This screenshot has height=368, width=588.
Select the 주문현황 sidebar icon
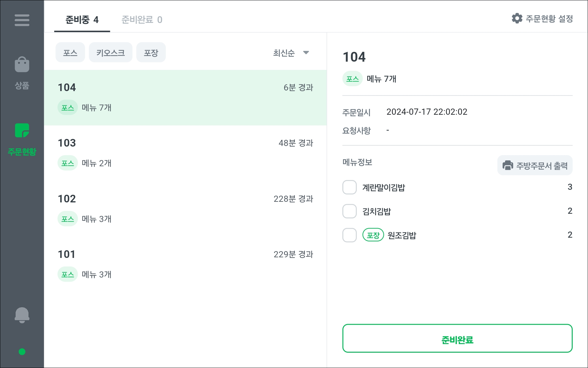pos(22,131)
